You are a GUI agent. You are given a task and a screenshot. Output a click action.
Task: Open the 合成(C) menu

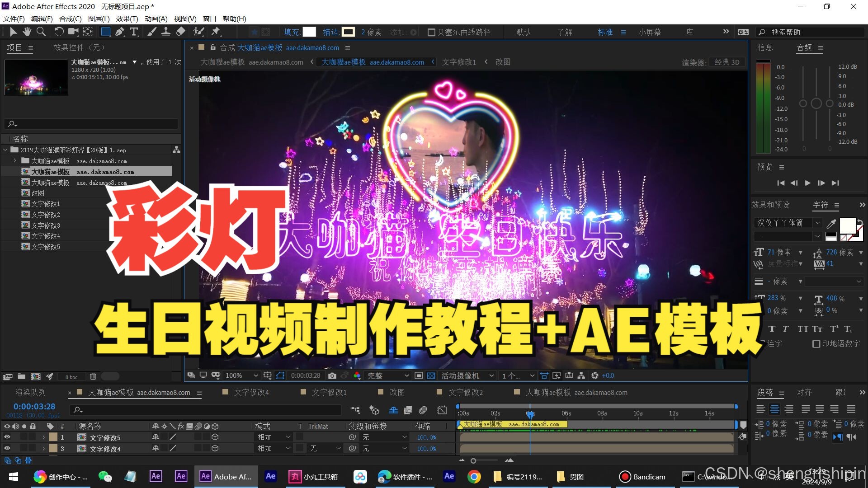[x=70, y=19]
